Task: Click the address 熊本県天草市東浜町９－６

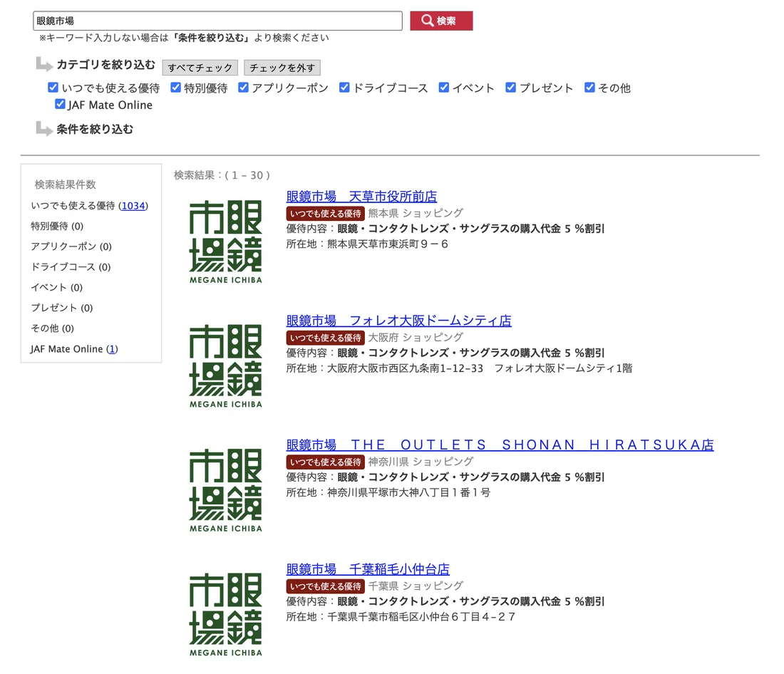Action: click(388, 244)
